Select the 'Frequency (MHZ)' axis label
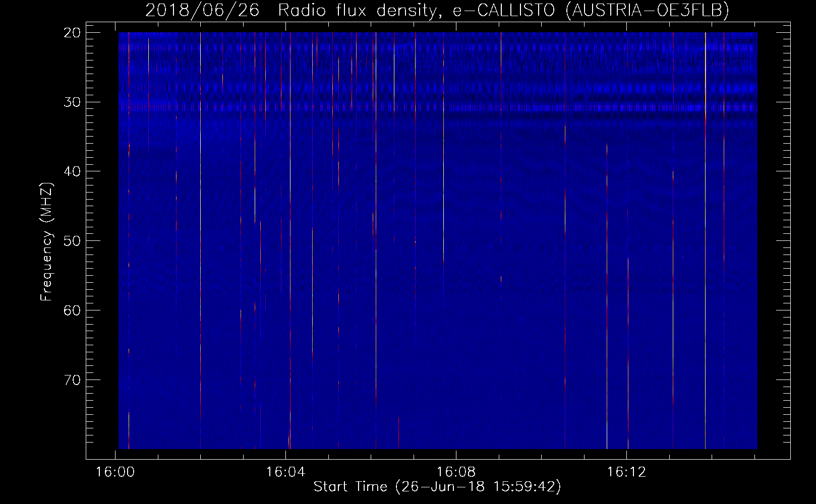Image resolution: width=816 pixels, height=504 pixels. pyautogui.click(x=46, y=242)
